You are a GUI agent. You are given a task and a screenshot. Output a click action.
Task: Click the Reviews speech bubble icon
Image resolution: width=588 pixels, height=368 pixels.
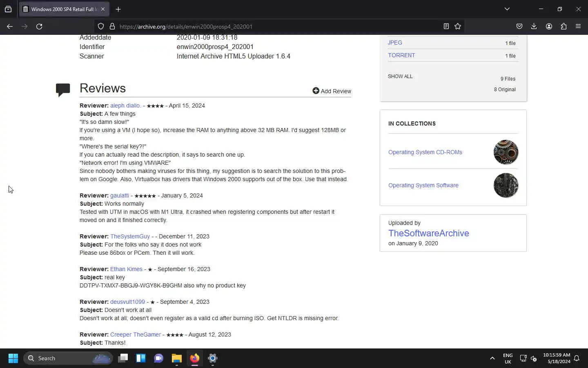tap(63, 90)
